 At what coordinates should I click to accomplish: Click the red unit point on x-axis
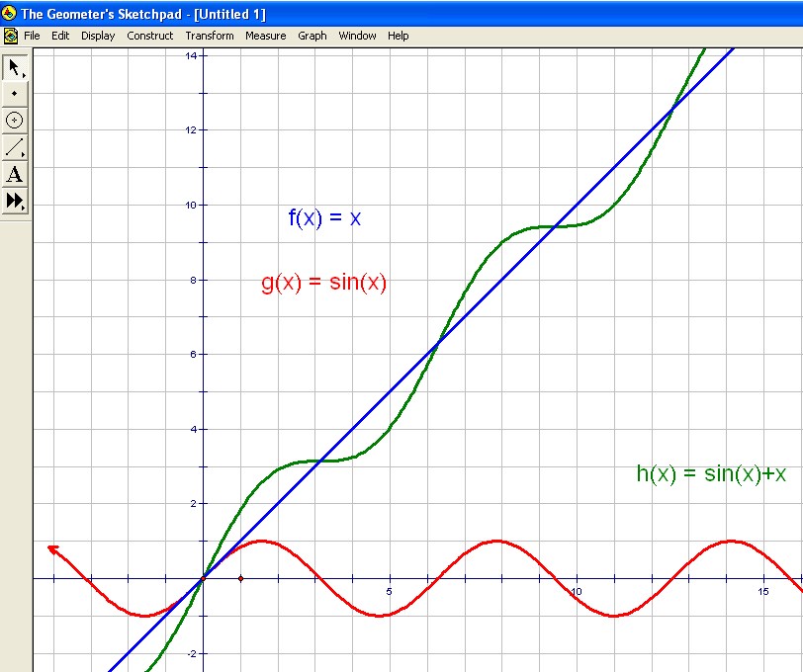[240, 578]
